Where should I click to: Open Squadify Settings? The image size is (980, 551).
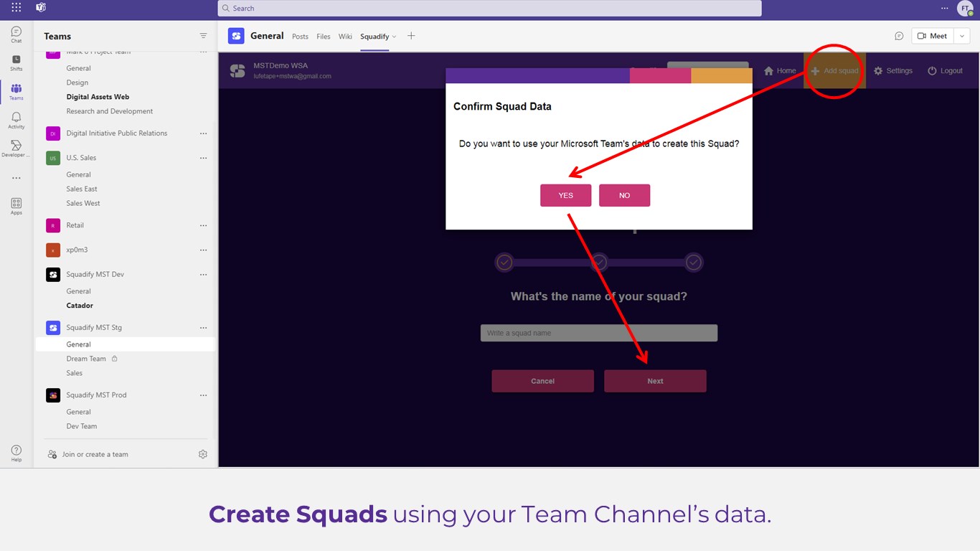pos(893,70)
